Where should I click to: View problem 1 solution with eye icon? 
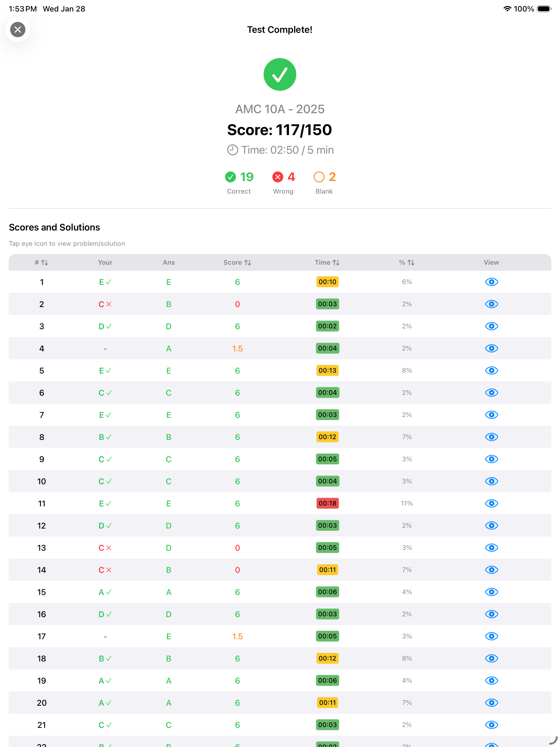[491, 282]
